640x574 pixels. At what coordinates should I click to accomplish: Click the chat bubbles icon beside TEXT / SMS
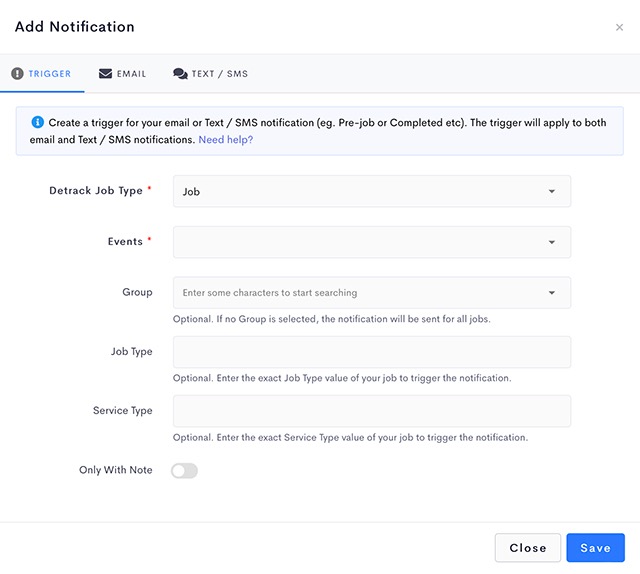point(180,73)
